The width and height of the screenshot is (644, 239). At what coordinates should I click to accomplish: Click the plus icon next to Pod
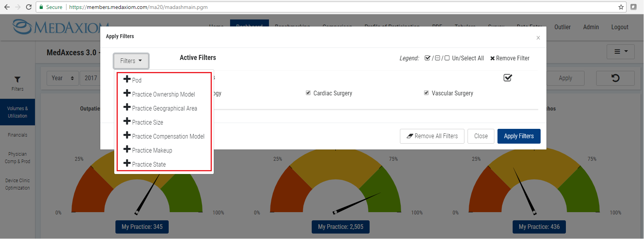pyautogui.click(x=127, y=79)
